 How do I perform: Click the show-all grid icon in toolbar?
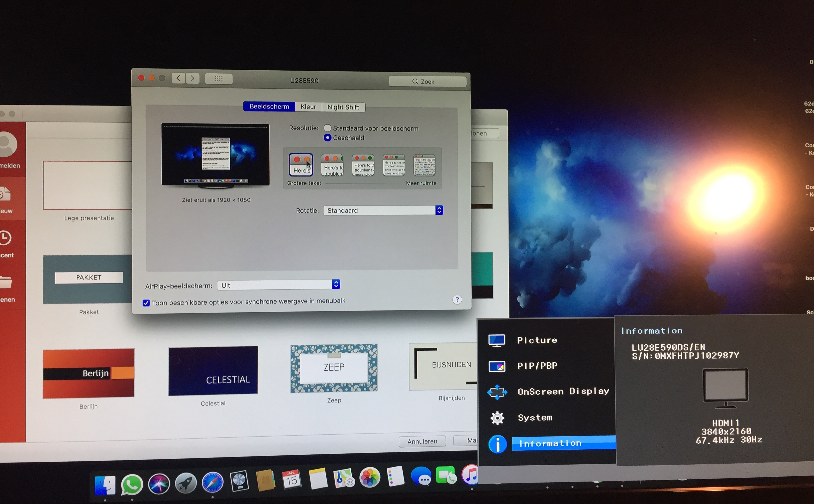pyautogui.click(x=219, y=79)
